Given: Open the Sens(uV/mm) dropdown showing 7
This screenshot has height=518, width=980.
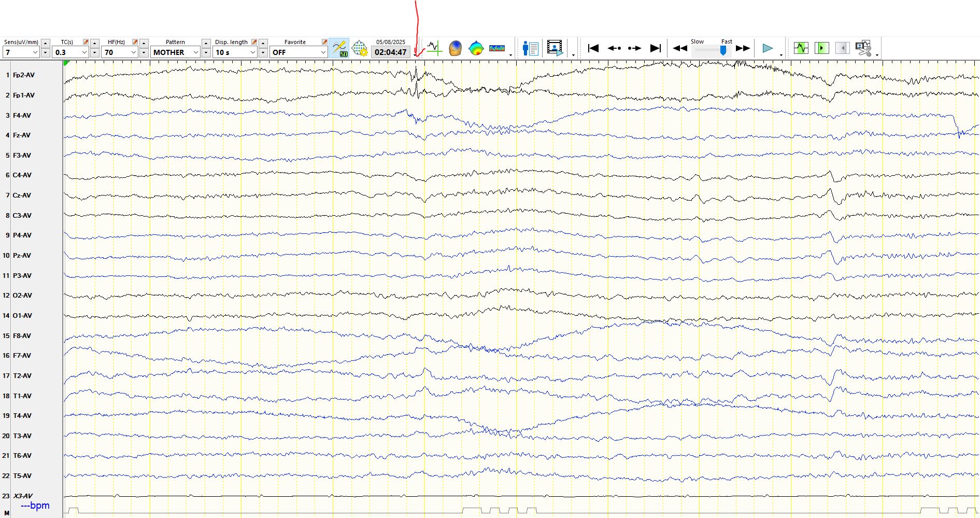Looking at the screenshot, I should click(x=21, y=52).
